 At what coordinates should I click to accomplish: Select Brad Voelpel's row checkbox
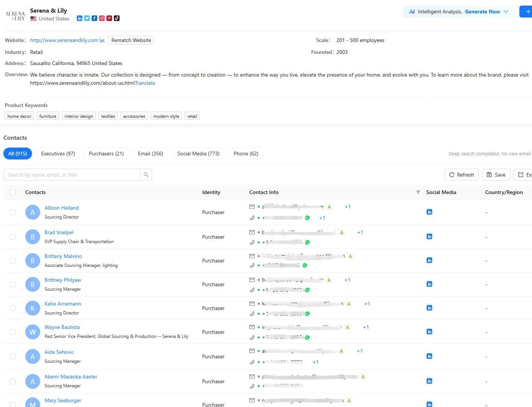[13, 237]
